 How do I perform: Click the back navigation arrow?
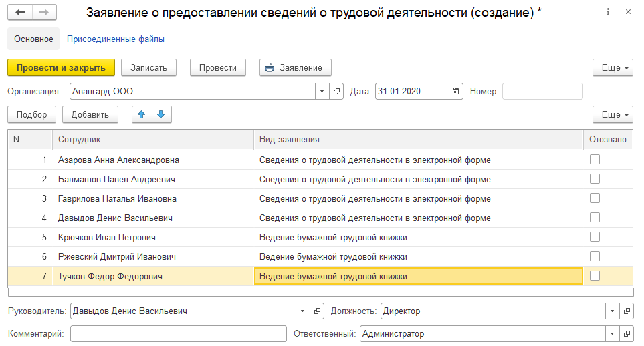click(x=21, y=13)
